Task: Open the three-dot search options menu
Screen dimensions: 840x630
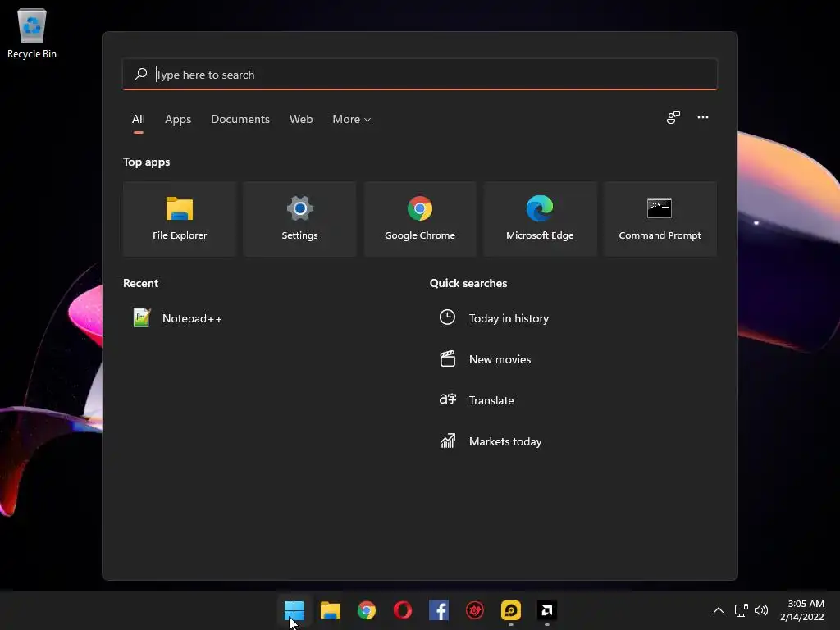Action: [703, 117]
